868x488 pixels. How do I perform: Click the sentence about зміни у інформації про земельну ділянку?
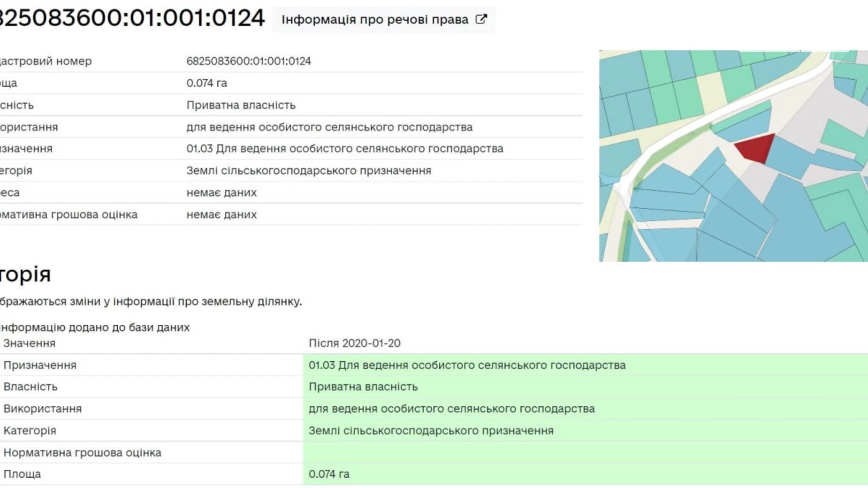tap(151, 301)
